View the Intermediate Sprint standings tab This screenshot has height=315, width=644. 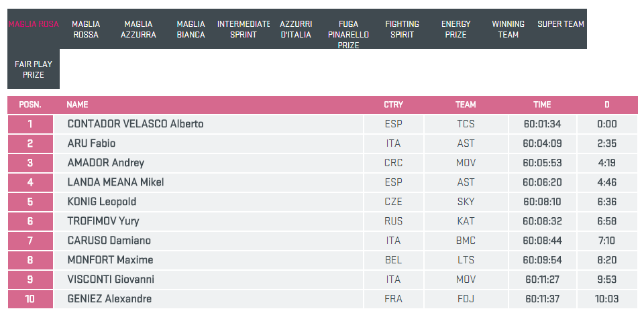[244, 29]
